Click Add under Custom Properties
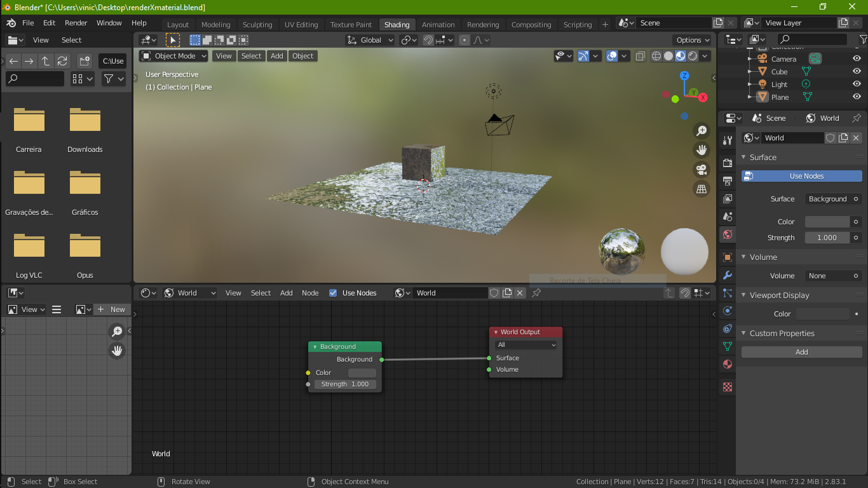Image resolution: width=868 pixels, height=488 pixels. pos(802,352)
